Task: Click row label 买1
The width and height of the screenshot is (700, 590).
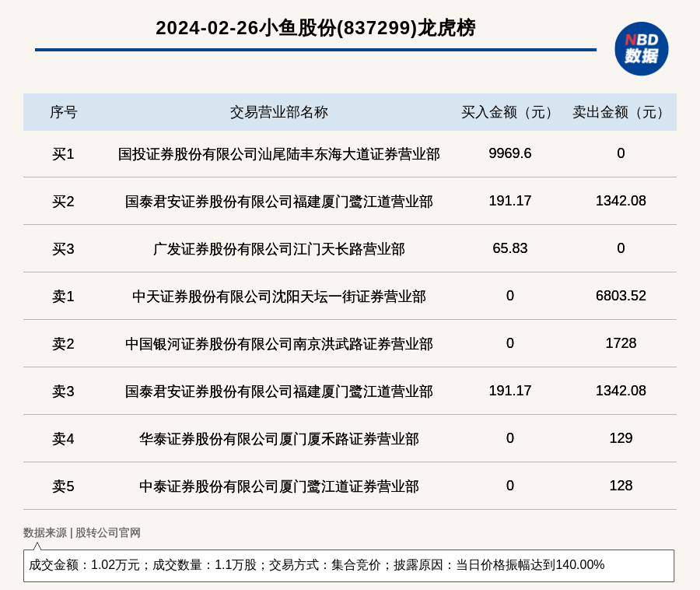Action: (64, 154)
